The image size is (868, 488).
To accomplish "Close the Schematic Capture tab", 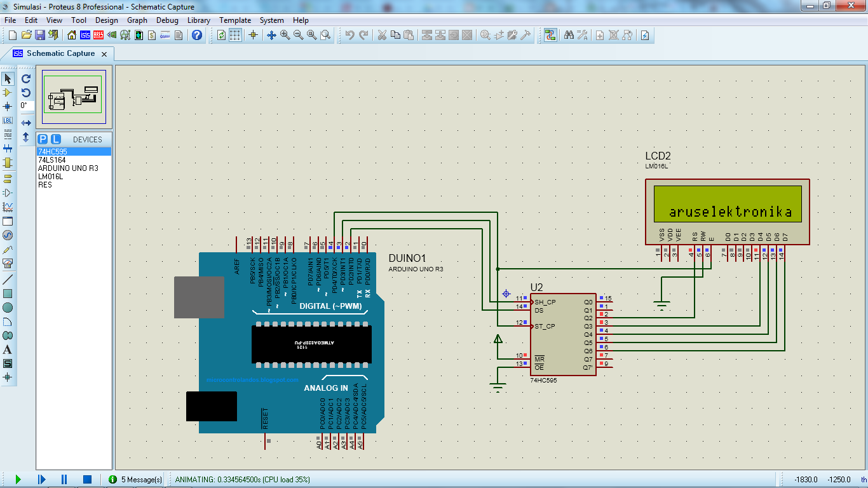I will click(105, 54).
